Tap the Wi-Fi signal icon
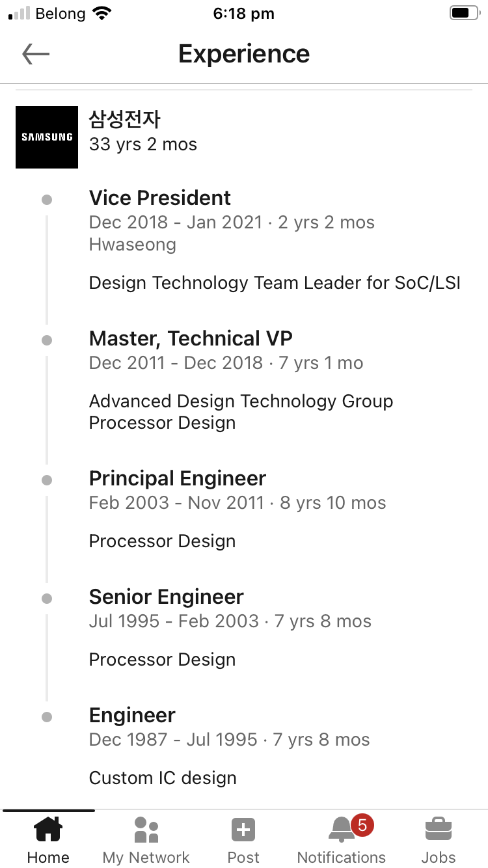This screenshot has height=868, width=488. point(102,13)
